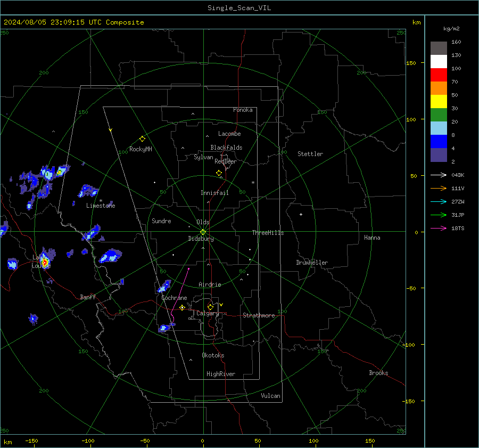Click the kg/m2 legend unit label
The width and height of the screenshot is (479, 448).
451,29
